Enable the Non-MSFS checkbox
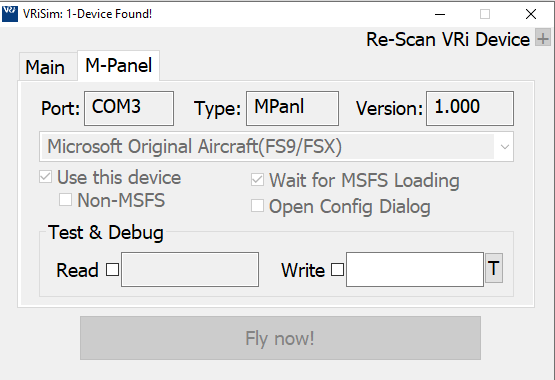 [x=65, y=200]
